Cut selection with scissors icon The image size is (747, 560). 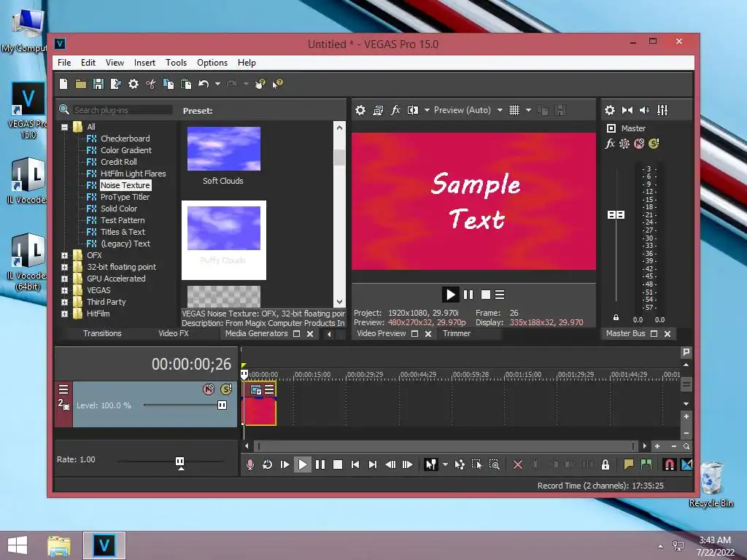[x=151, y=85]
